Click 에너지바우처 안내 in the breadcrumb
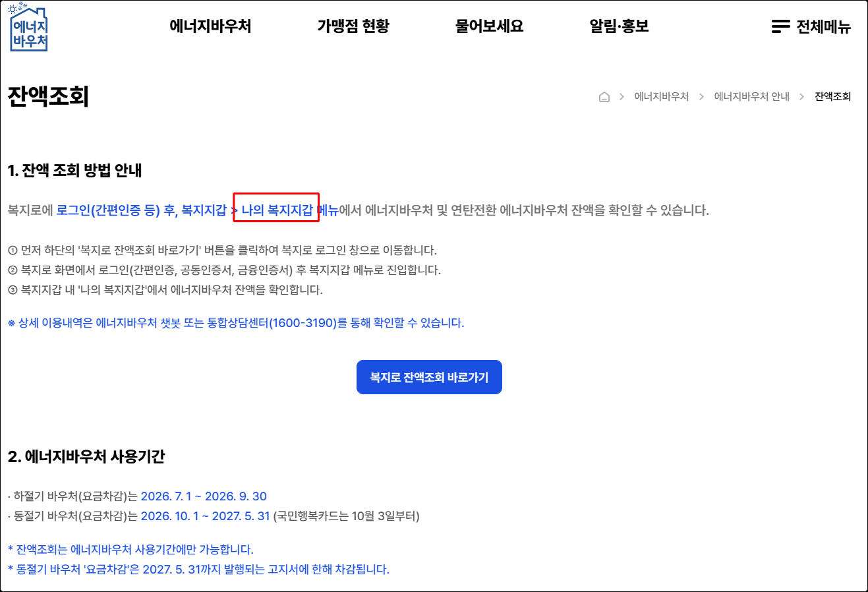868x592 pixels. tap(751, 97)
